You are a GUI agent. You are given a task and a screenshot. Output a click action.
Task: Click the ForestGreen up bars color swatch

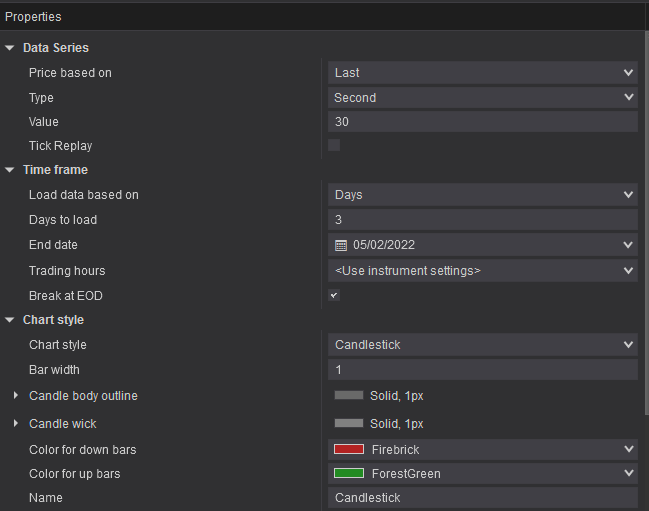(x=349, y=474)
